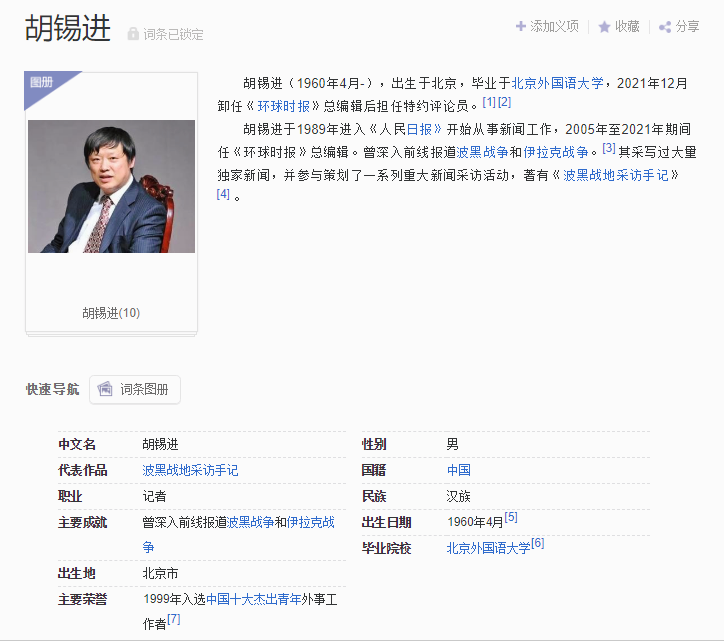Click the 胡锡进(10) album caption
The width and height of the screenshot is (724, 641).
coord(111,313)
